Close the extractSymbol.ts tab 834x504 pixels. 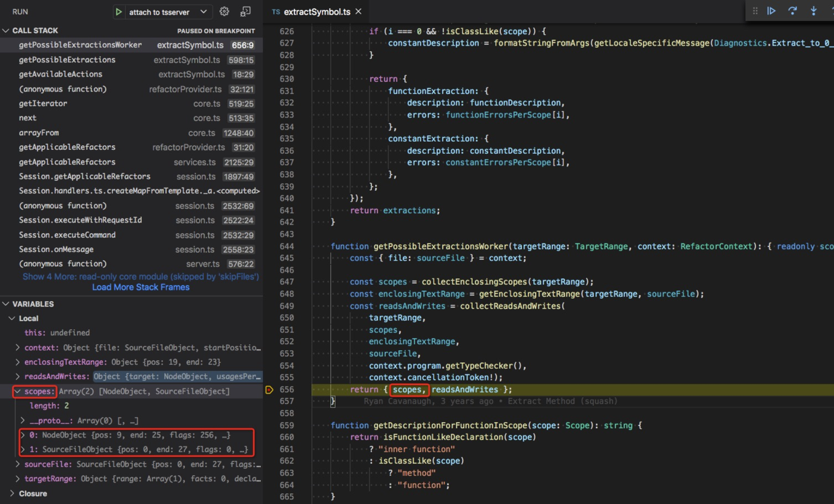tap(358, 11)
